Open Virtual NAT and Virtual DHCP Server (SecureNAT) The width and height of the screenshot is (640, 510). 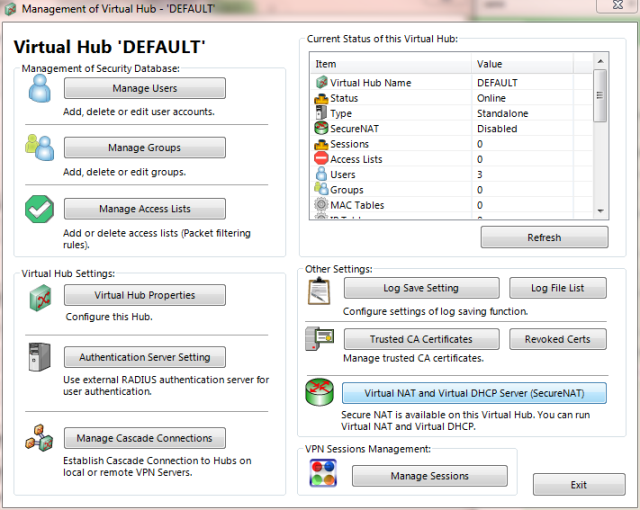[x=474, y=393]
